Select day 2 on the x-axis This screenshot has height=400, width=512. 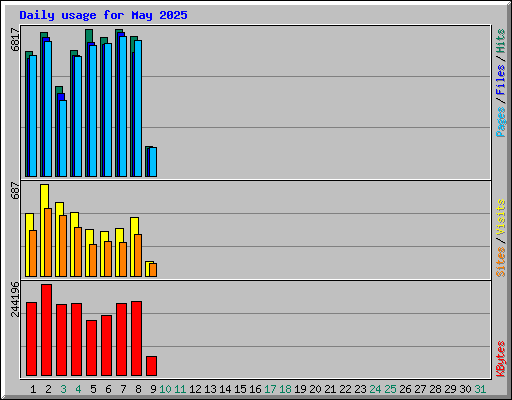pyautogui.click(x=48, y=389)
